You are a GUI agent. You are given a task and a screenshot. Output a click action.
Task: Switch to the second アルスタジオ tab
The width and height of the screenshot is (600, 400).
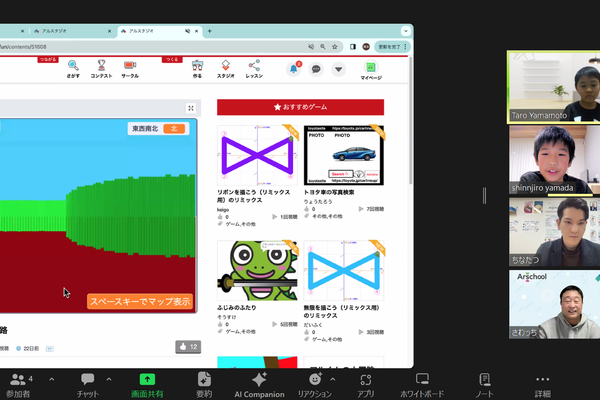coord(71,31)
